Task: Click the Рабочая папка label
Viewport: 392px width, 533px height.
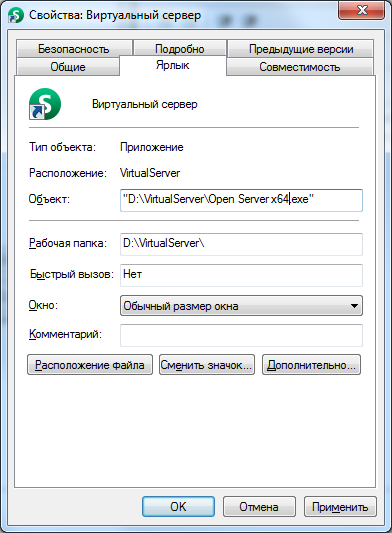Action: pos(68,243)
